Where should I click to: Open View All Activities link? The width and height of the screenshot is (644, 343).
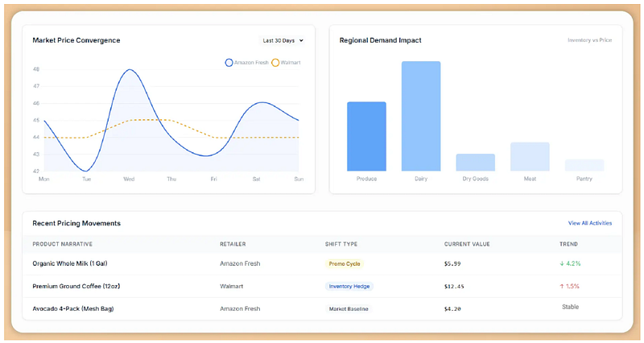pos(590,223)
